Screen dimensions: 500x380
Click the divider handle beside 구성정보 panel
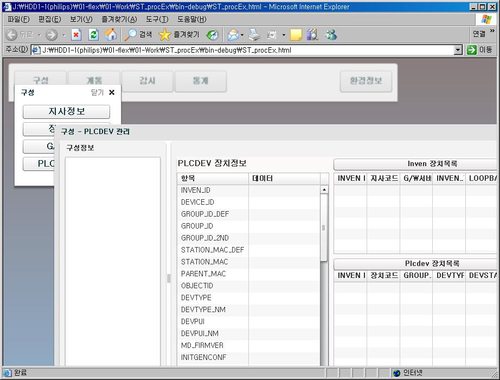169,278
